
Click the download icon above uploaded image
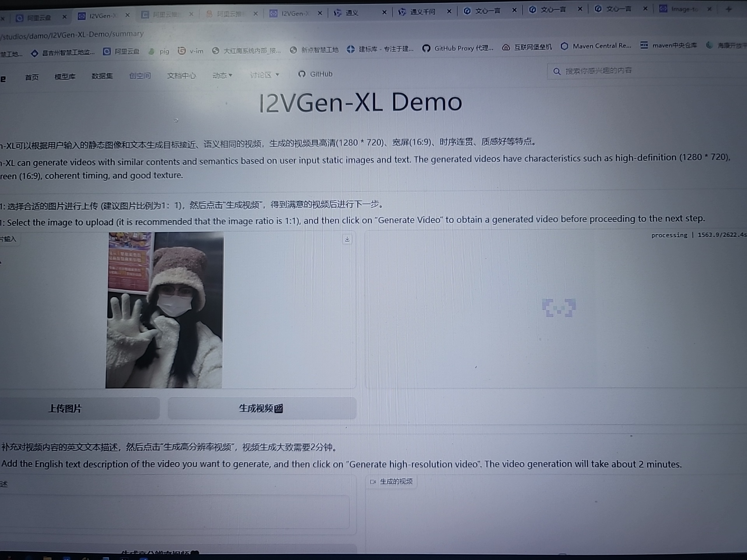click(347, 240)
